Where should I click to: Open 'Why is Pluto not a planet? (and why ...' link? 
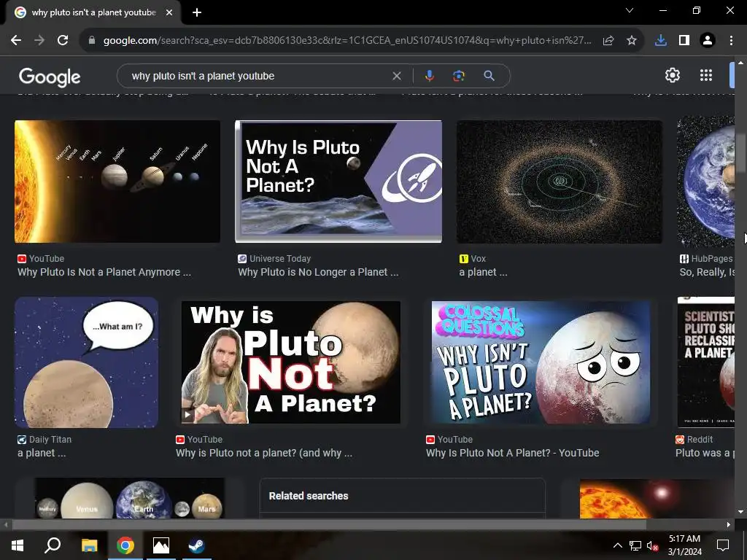tap(264, 453)
